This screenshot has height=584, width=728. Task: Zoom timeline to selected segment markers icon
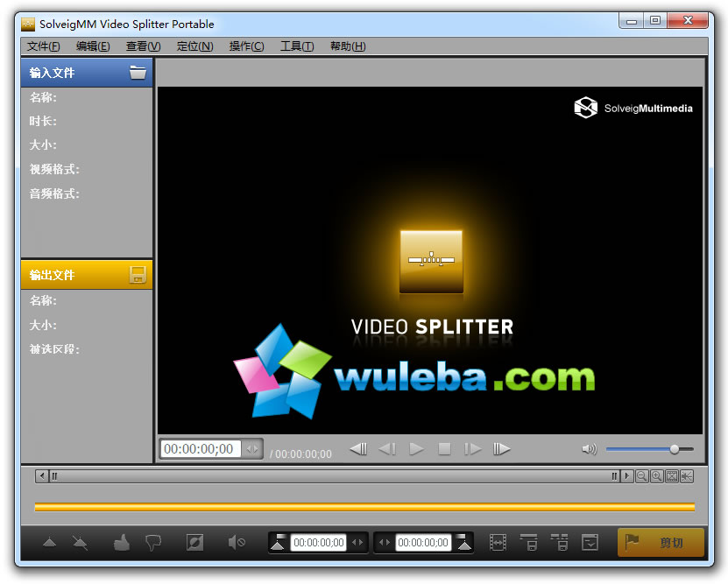pos(686,476)
